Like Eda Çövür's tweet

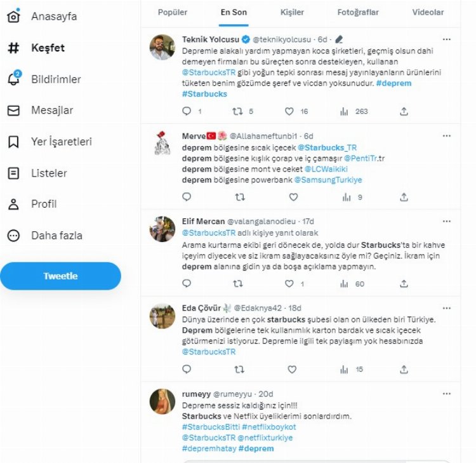[x=292, y=369]
